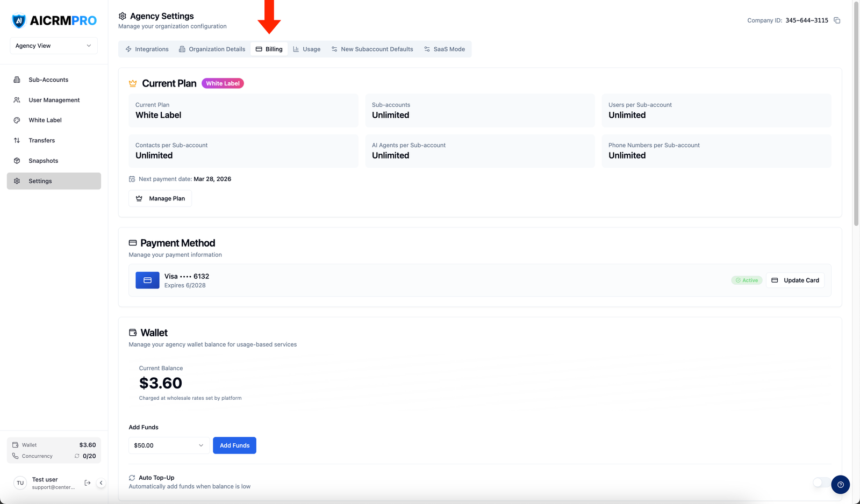This screenshot has width=860, height=504.
Task: Switch to the Integrations tab
Action: [x=147, y=49]
